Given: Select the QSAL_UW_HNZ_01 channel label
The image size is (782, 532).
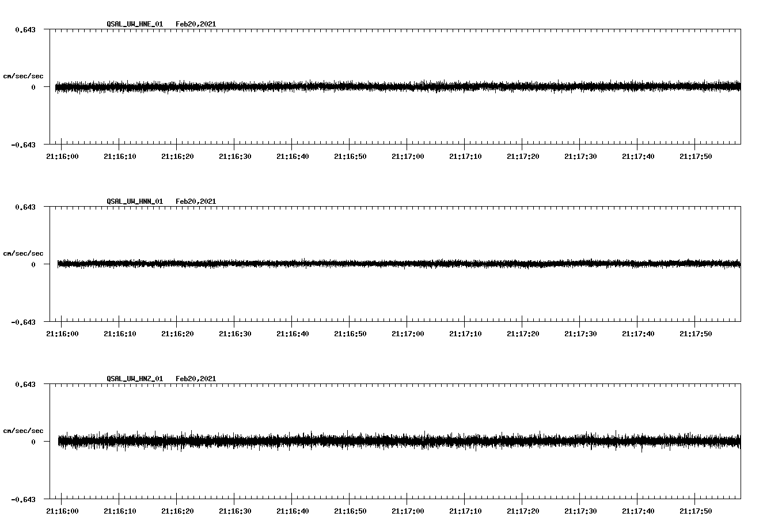Looking at the screenshot, I should point(134,378).
